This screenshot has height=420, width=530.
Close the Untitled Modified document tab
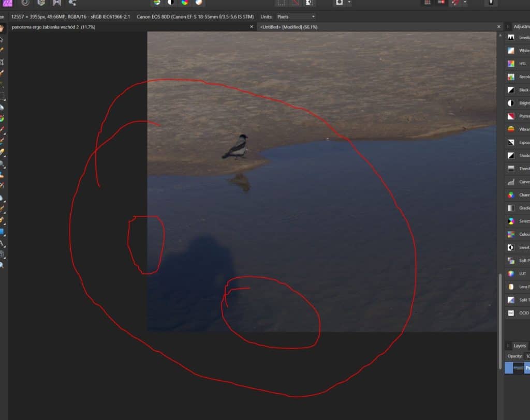tap(499, 26)
